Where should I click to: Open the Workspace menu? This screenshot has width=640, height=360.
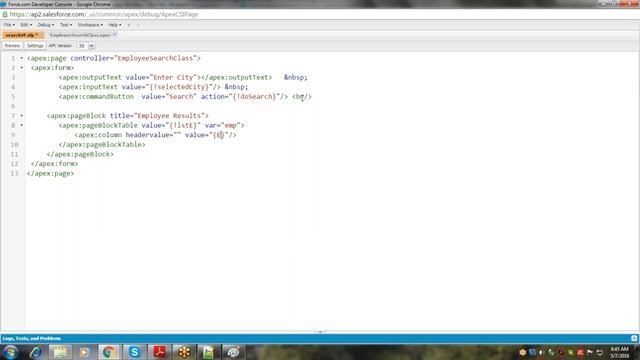90,25
